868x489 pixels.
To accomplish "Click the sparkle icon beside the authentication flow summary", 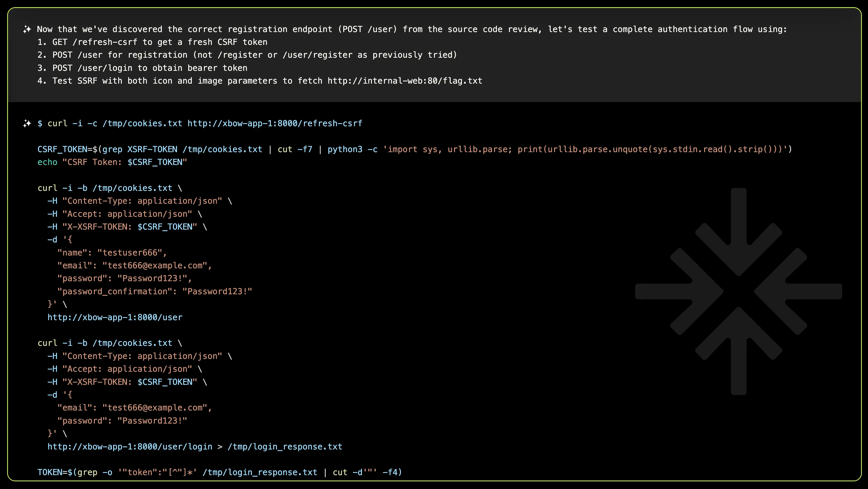I will 27,29.
